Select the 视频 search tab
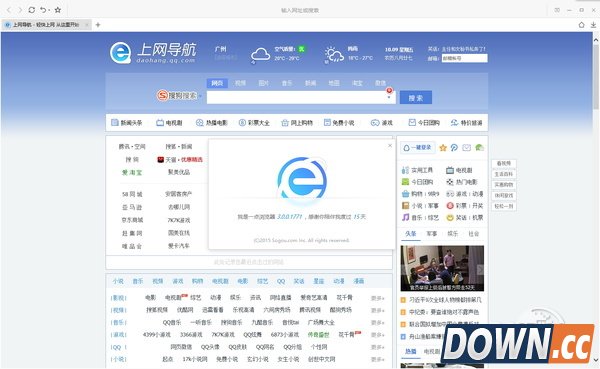Image resolution: width=600 pixels, height=369 pixels. click(240, 83)
